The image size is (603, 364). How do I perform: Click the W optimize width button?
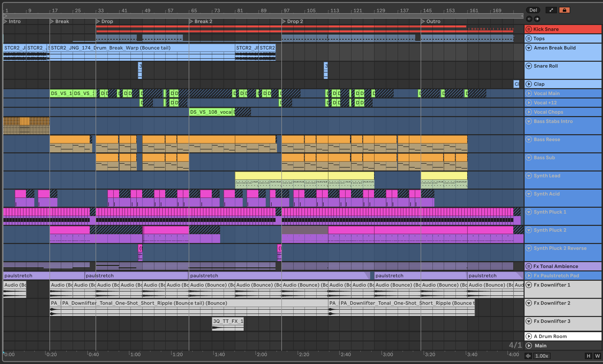coord(597,356)
